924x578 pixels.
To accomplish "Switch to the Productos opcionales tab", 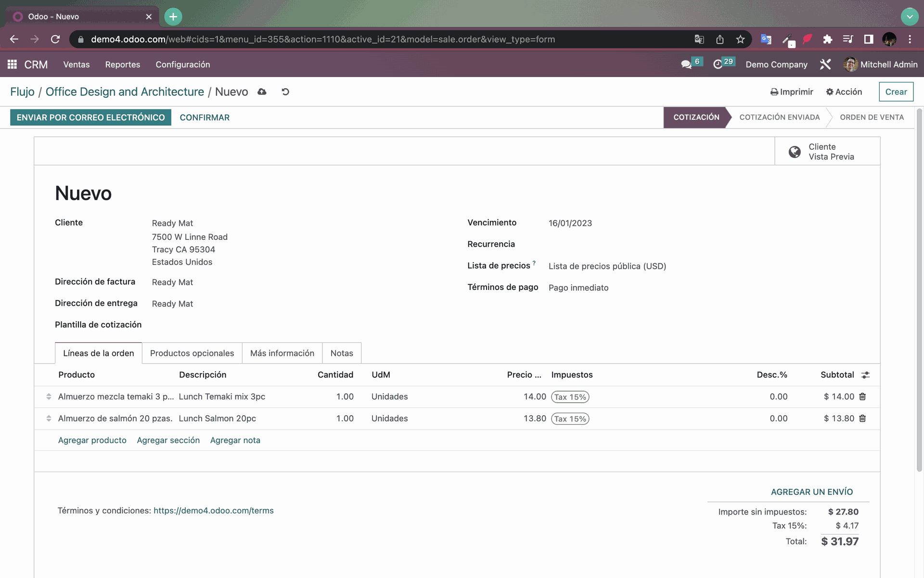I will click(192, 353).
